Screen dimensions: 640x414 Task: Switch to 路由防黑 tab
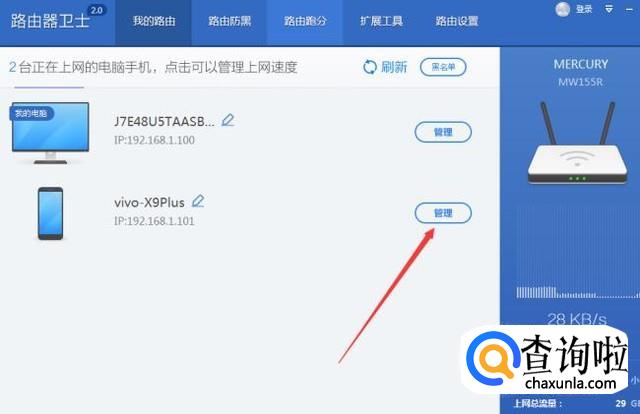coord(229,21)
